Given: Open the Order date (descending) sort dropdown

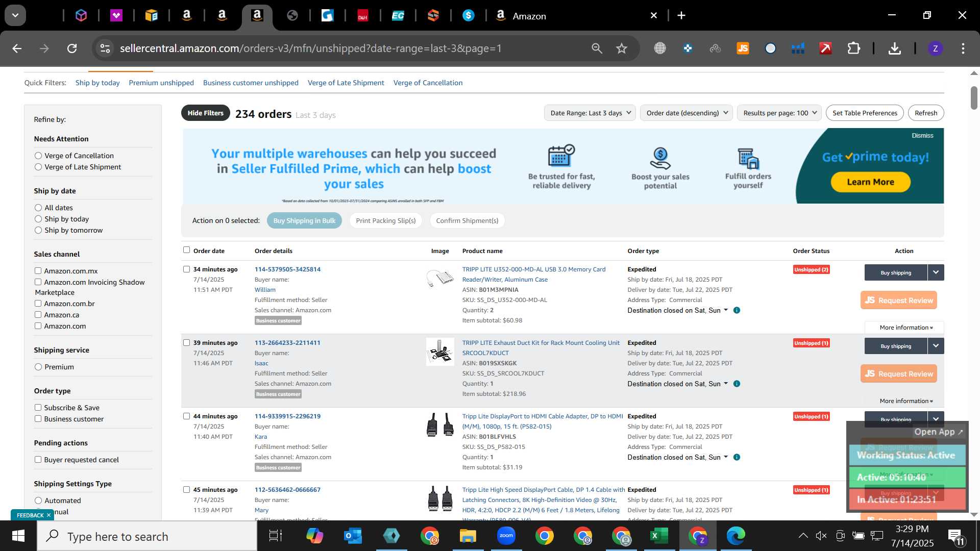Looking at the screenshot, I should click(x=687, y=113).
